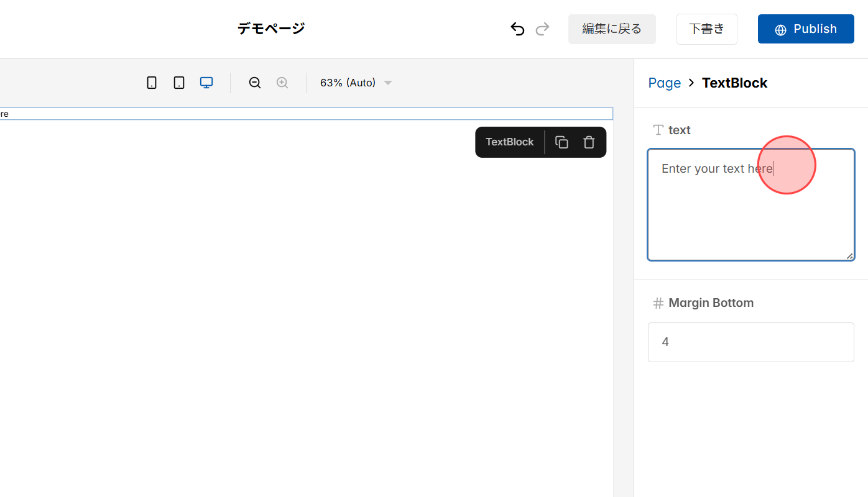868x497 pixels.
Task: Select TextBlock in the breadcrumb
Action: pos(734,83)
